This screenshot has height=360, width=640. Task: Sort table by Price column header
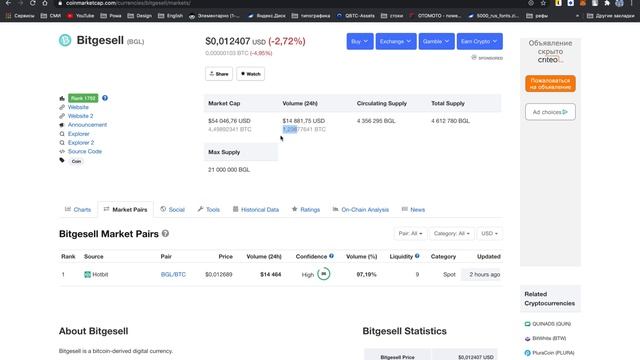point(225,256)
